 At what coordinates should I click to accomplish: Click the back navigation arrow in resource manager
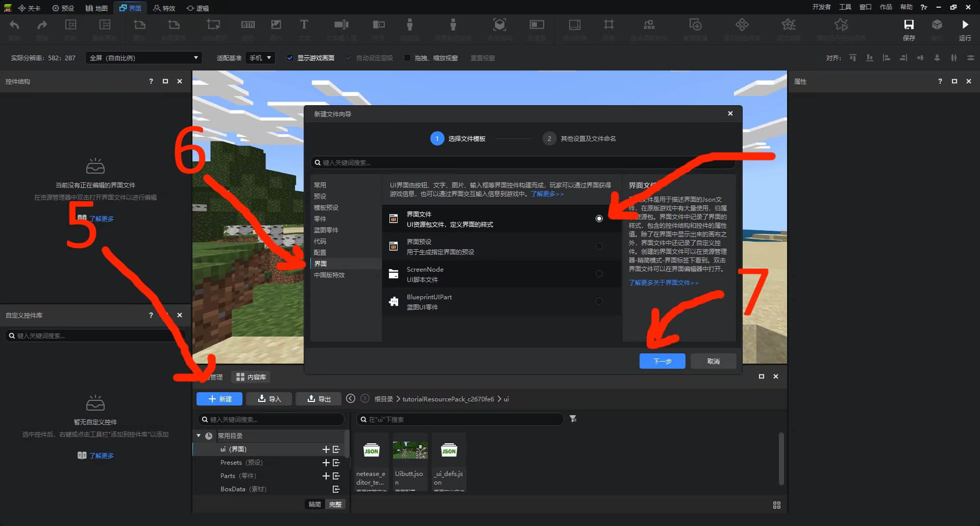coord(351,398)
